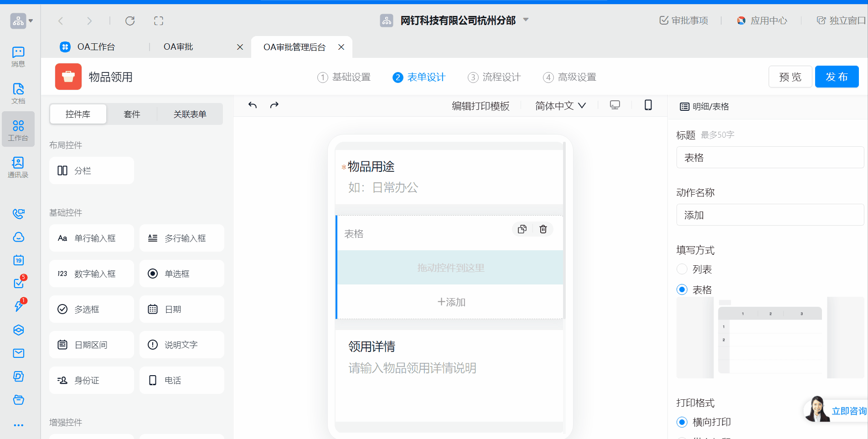Switch to the OA工作台 tab

96,47
